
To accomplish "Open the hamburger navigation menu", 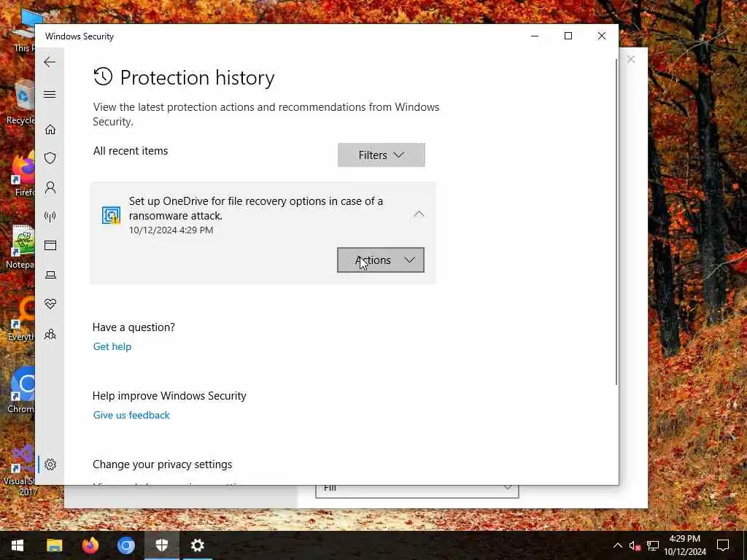I will point(50,94).
